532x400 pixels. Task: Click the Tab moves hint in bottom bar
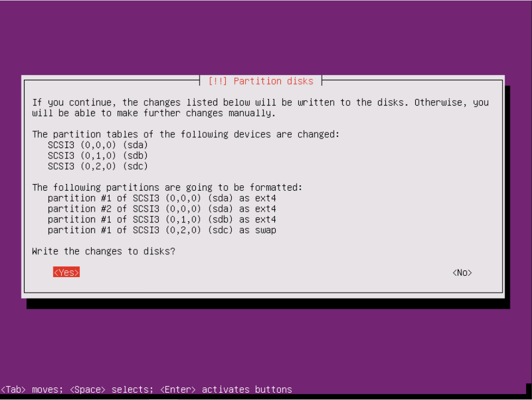[32, 389]
